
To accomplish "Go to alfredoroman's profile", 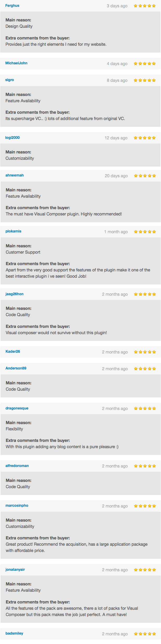I will click(x=17, y=466).
